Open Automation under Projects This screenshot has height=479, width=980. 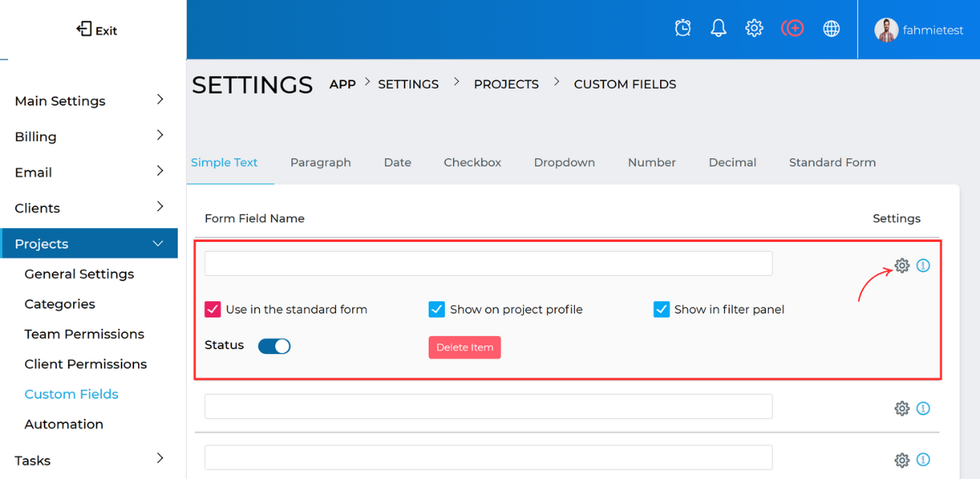tap(64, 424)
